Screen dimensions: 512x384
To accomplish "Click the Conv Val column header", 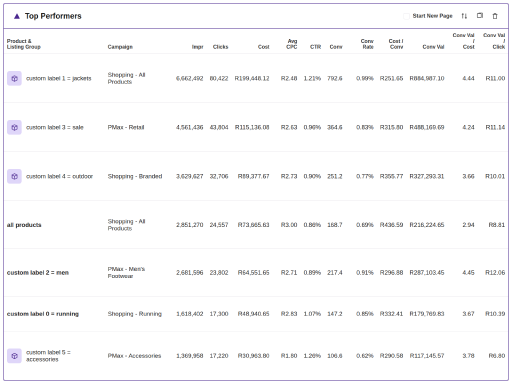I will click(433, 47).
